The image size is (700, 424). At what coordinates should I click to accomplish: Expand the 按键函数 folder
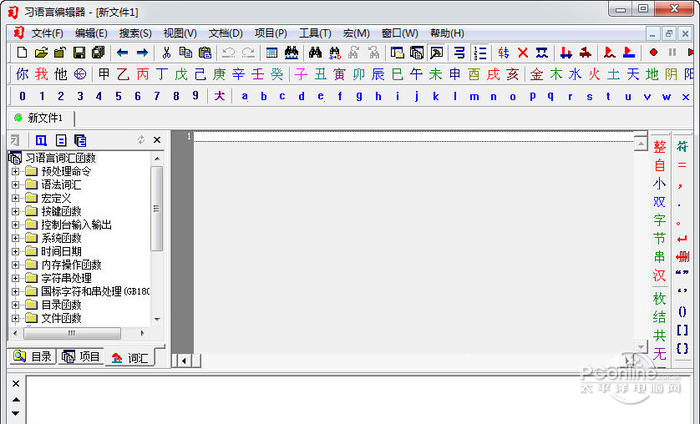tap(15, 212)
